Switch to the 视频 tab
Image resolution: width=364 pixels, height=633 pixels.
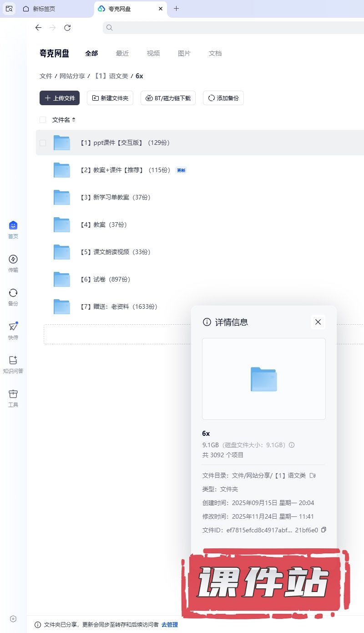point(153,53)
